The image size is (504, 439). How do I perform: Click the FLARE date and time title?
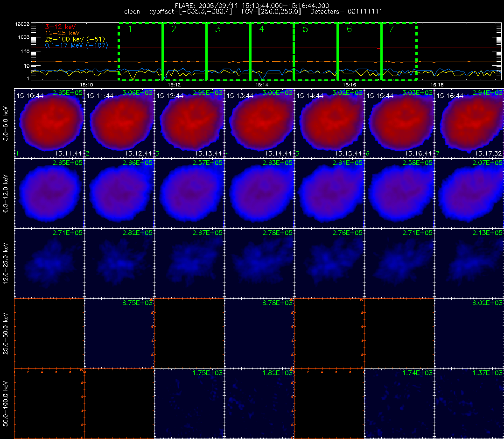click(x=252, y=6)
